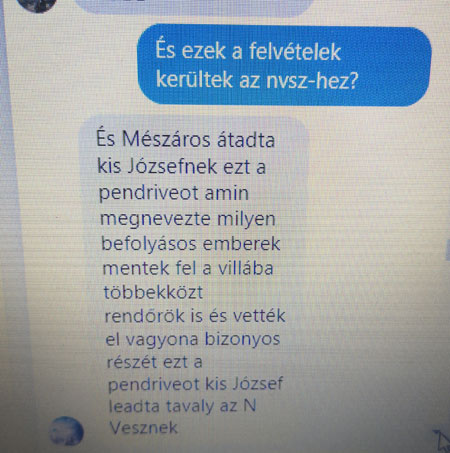Click the partially visible gray bubble at top
The image size is (450, 453).
tap(193, 7)
